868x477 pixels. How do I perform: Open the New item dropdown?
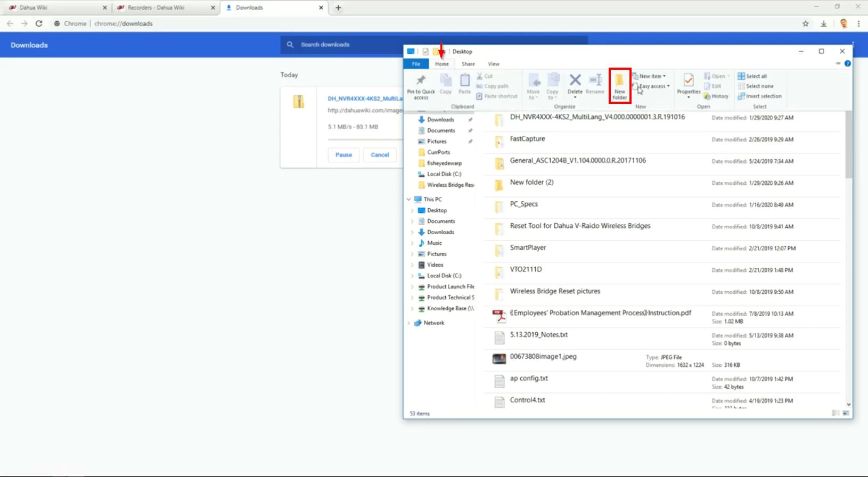click(x=649, y=76)
